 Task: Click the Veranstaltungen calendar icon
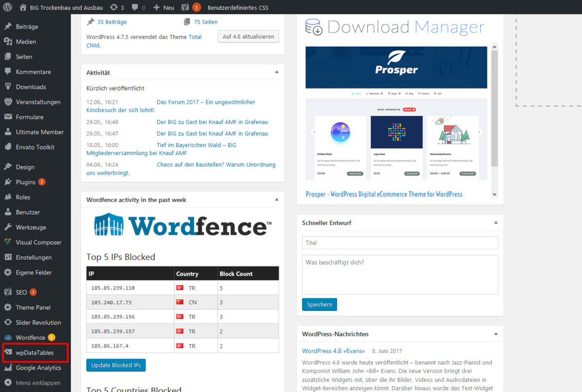click(8, 102)
